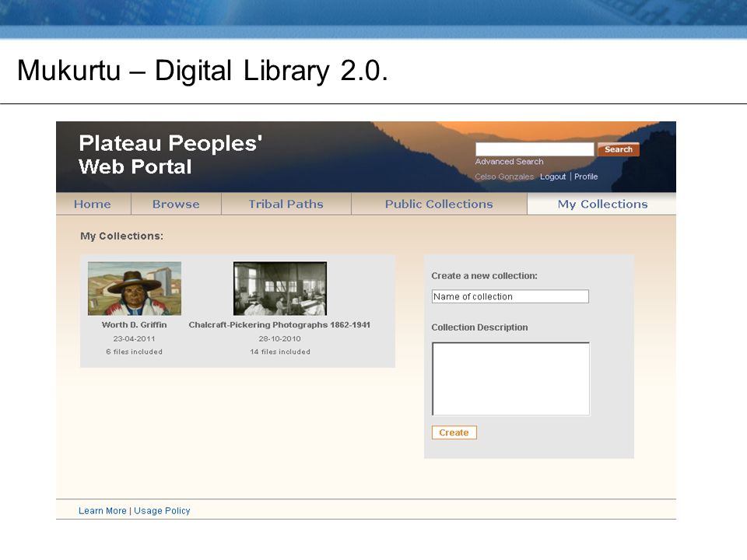Switch to Public Collections tab
The height and width of the screenshot is (560, 747).
tap(439, 204)
